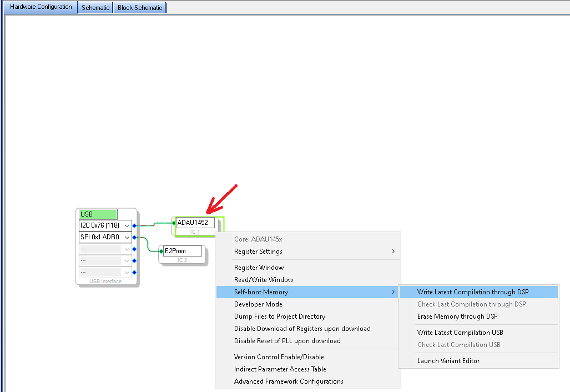The width and height of the screenshot is (570, 392).
Task: Launch Variant Editor from the submenu
Action: coord(448,361)
